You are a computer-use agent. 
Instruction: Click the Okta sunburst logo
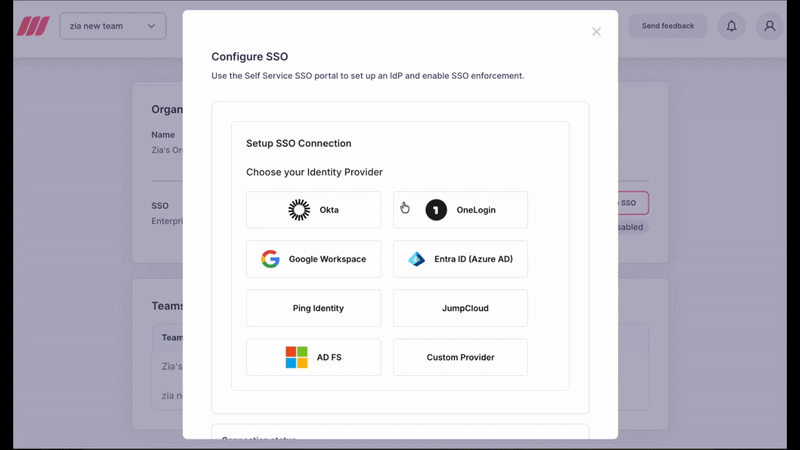[299, 210]
